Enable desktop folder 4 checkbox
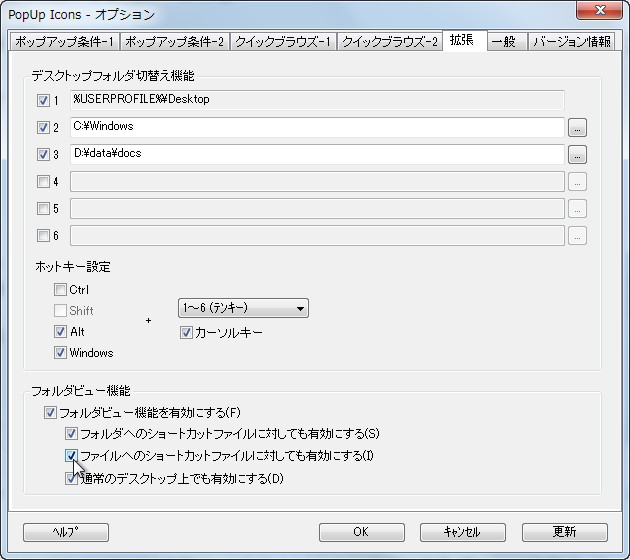Screen dimensions: 630x560 [43, 182]
